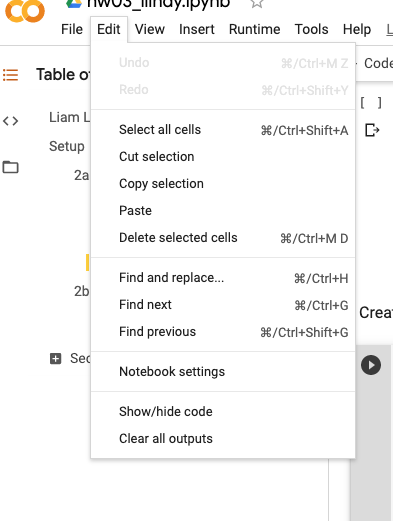Toggle Show/hide code
This screenshot has height=521, width=393.
tap(223, 411)
